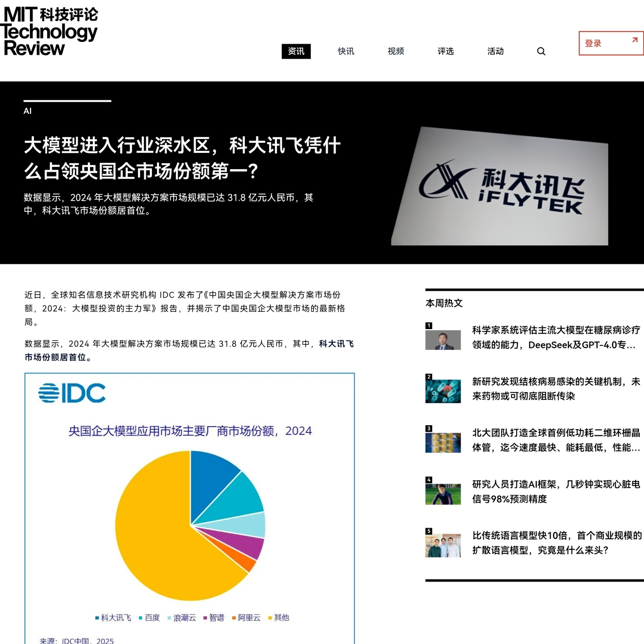Screen dimensions: 644x644
Task: Open the 快讯 menu item
Action: 346,51
